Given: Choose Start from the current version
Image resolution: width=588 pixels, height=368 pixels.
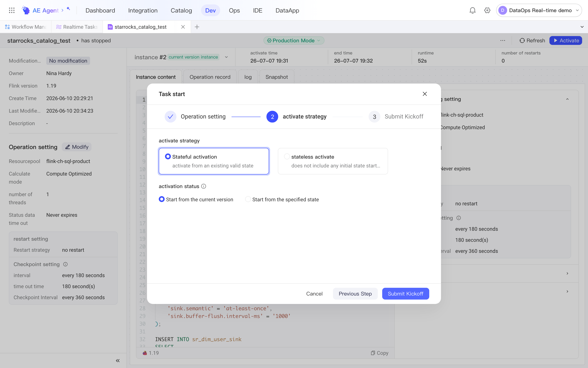Looking at the screenshot, I should [x=196, y=200].
